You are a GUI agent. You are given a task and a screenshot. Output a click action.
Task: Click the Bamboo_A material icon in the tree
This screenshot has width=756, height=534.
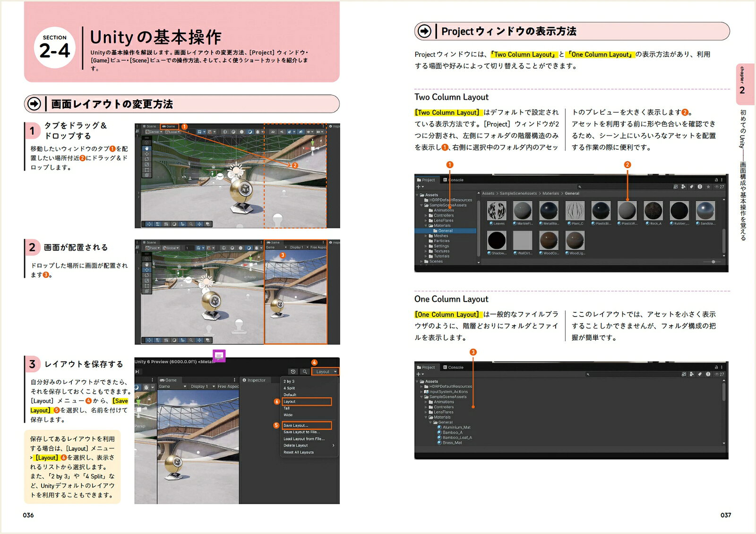[440, 432]
